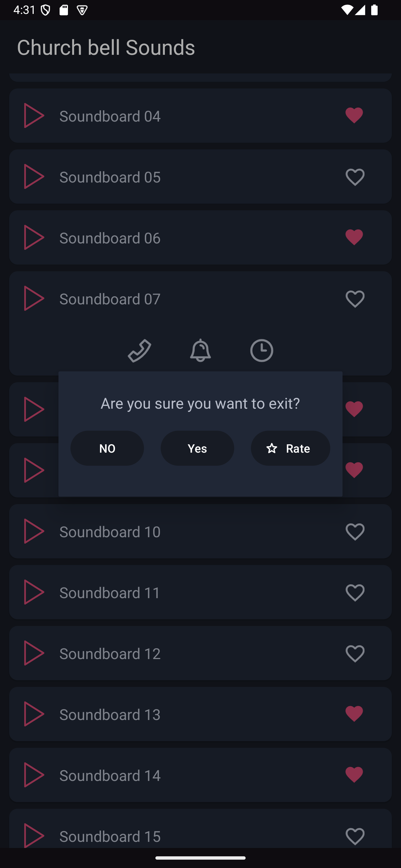
Task: Play Soundboard 07 sound
Action: [34, 299]
